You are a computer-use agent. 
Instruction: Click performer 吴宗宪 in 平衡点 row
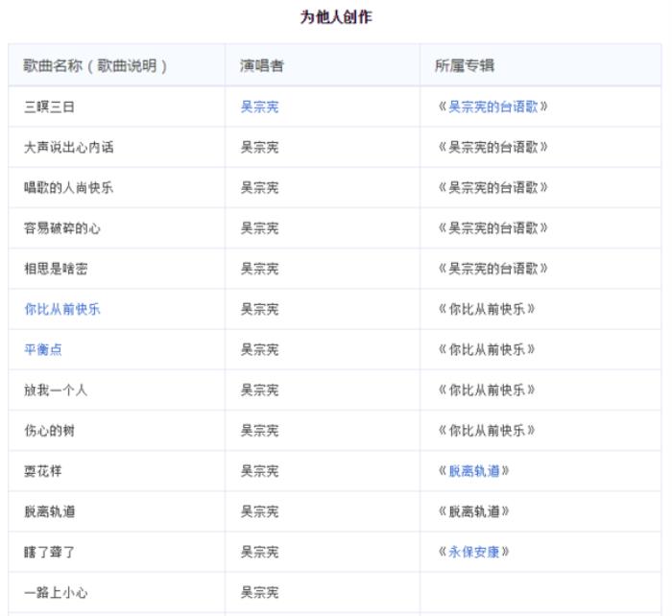tap(260, 349)
